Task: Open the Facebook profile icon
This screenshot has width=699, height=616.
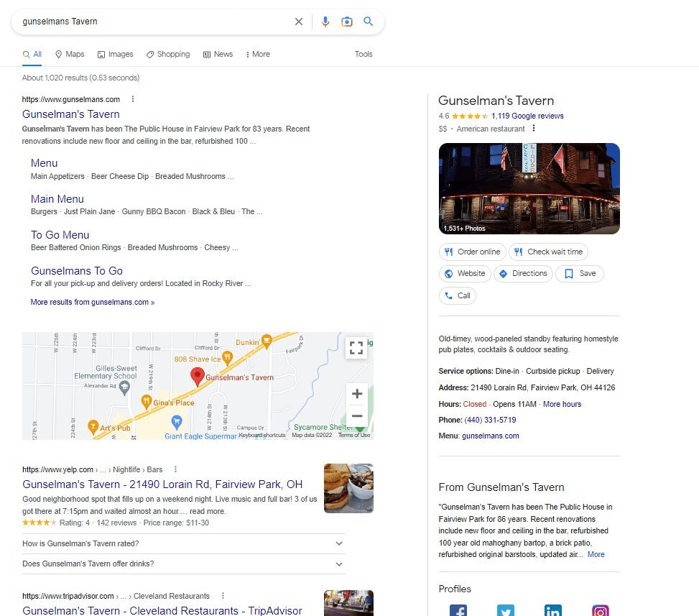Action: 458,611
